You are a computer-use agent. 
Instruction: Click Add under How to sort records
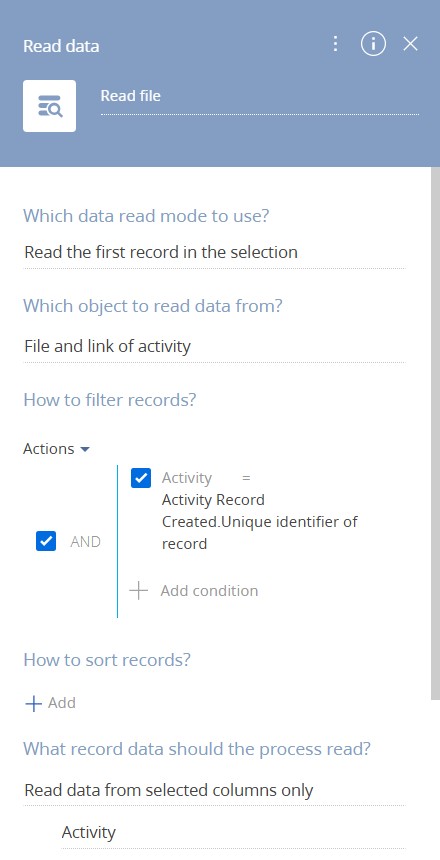(x=61, y=703)
